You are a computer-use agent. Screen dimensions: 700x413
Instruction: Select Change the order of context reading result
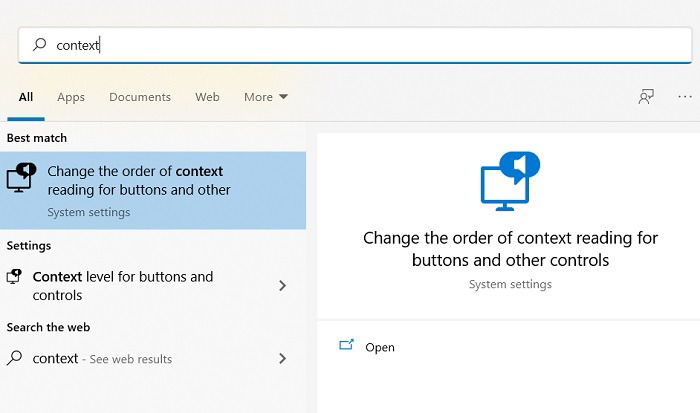153,191
